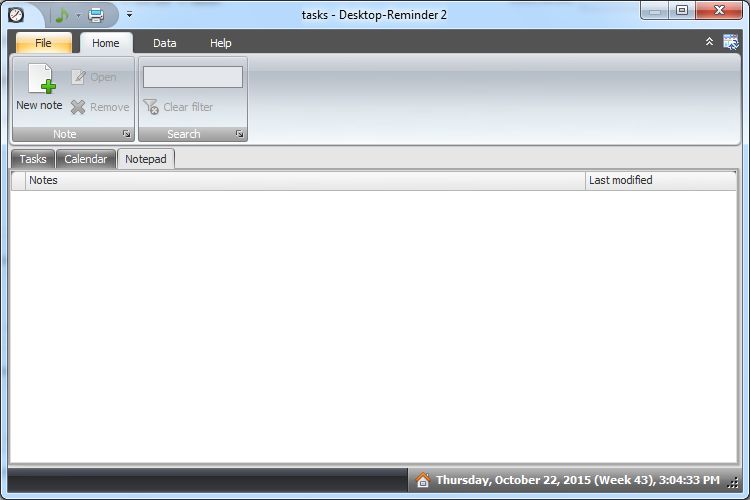
Task: Click the clock application icon in title bar
Action: (16, 15)
